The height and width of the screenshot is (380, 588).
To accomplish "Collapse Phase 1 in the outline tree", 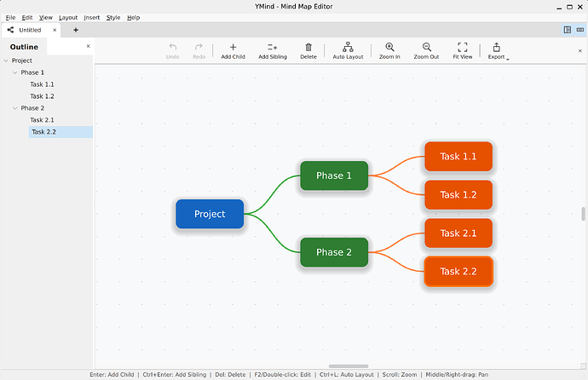I will [14, 73].
